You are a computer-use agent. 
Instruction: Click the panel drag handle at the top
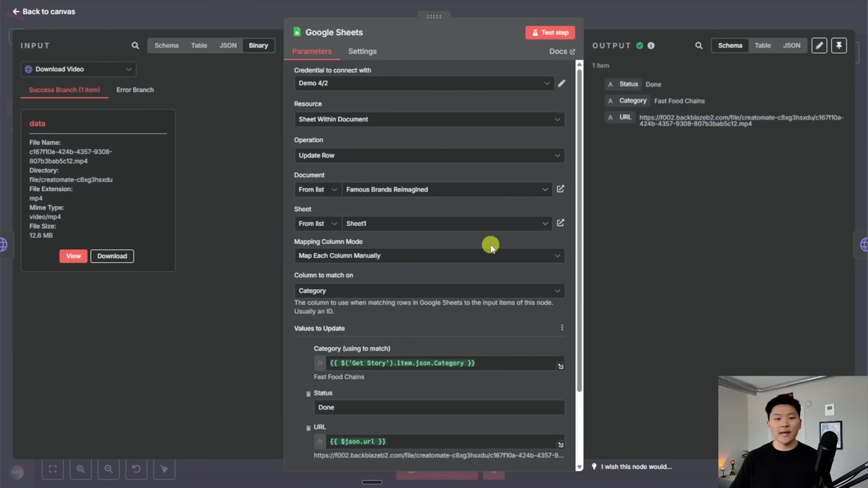point(433,16)
